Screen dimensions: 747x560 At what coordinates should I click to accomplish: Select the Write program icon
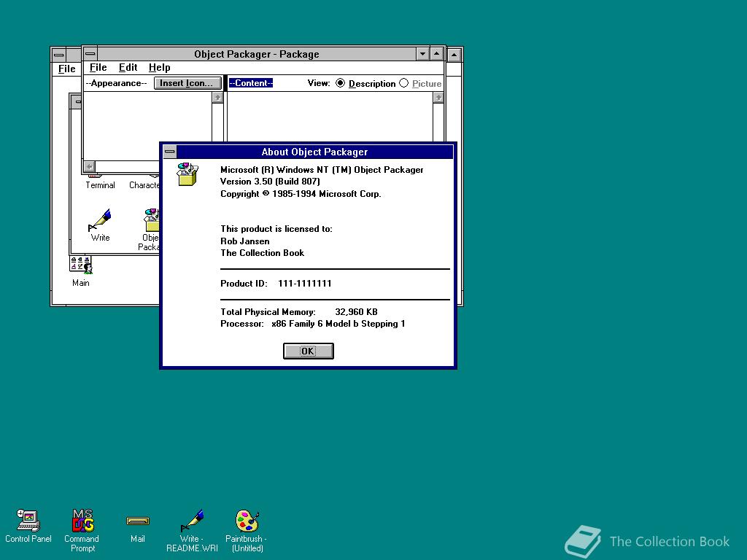click(100, 220)
